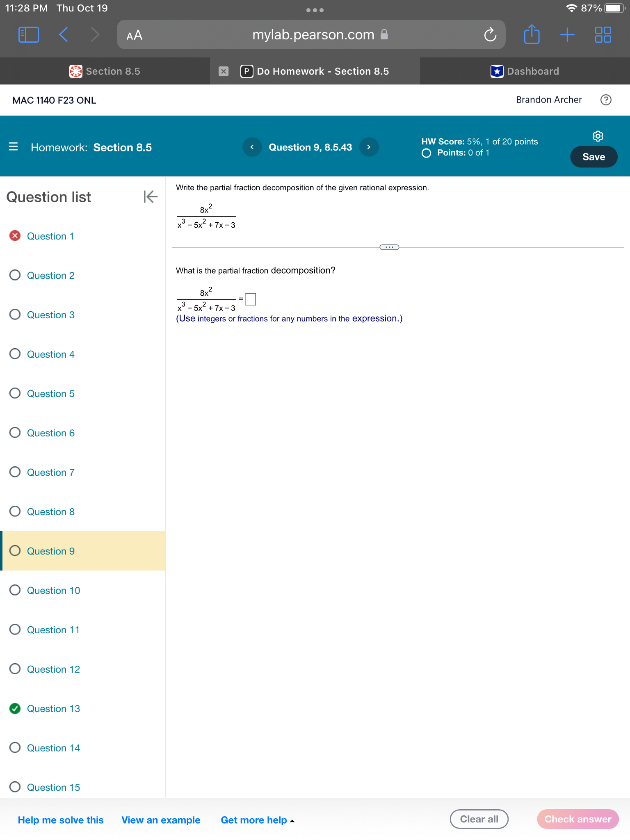Open Question 14 link

coord(53,748)
